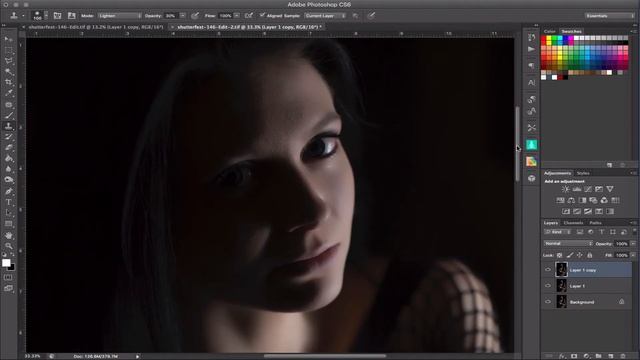This screenshot has height=360, width=640.
Task: Select the Rectangle shape tool
Action: pos(8,224)
